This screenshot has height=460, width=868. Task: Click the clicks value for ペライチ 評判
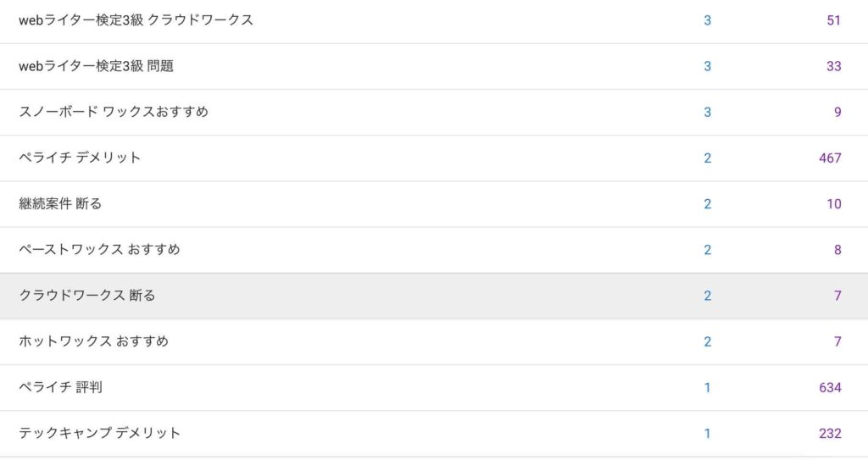[708, 388]
